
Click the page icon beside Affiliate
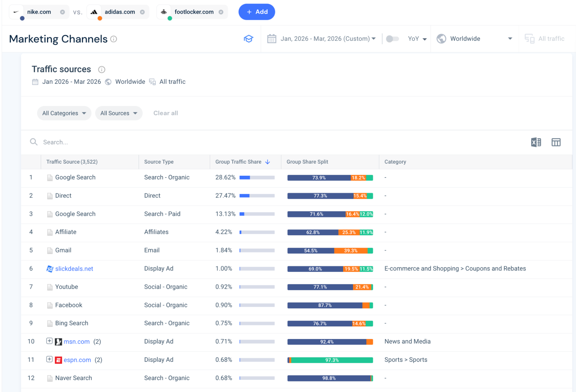click(50, 232)
